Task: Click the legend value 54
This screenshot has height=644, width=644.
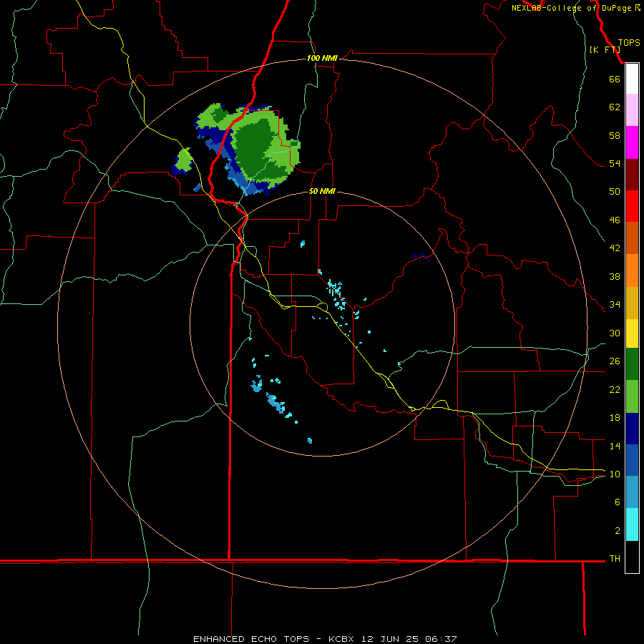Action: [x=615, y=163]
